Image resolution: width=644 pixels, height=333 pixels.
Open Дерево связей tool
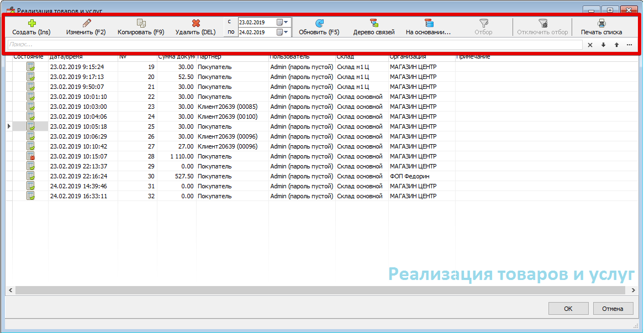374,28
